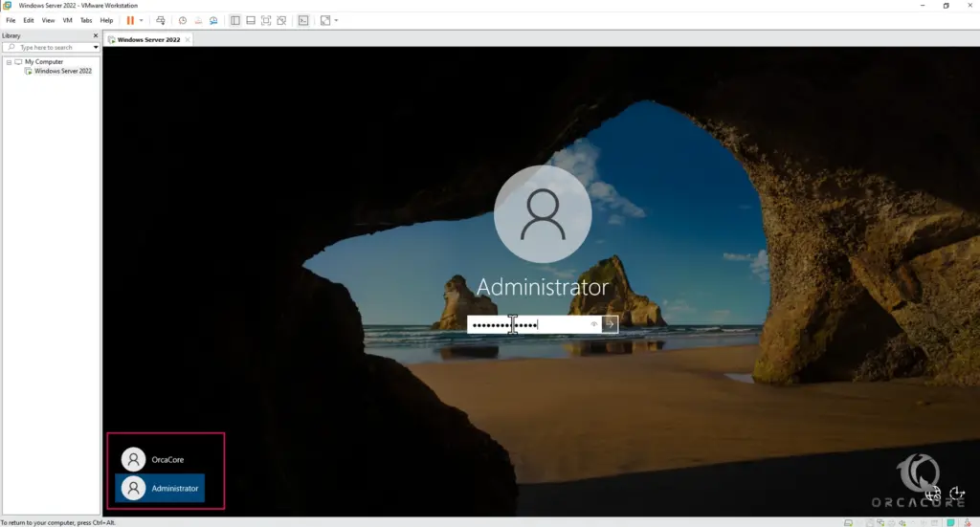Open the power options dropdown arrow
The width and height of the screenshot is (980, 527).
[x=142, y=21]
